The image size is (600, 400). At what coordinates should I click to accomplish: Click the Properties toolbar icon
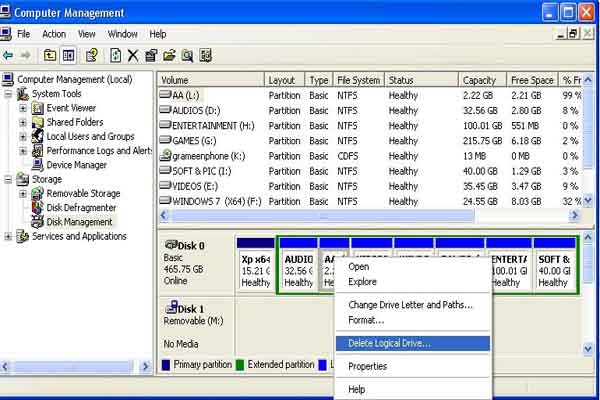coord(151,55)
